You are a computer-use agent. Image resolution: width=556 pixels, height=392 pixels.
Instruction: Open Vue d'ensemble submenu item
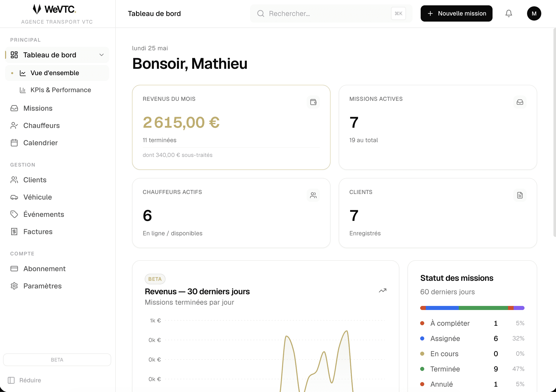tap(57, 73)
